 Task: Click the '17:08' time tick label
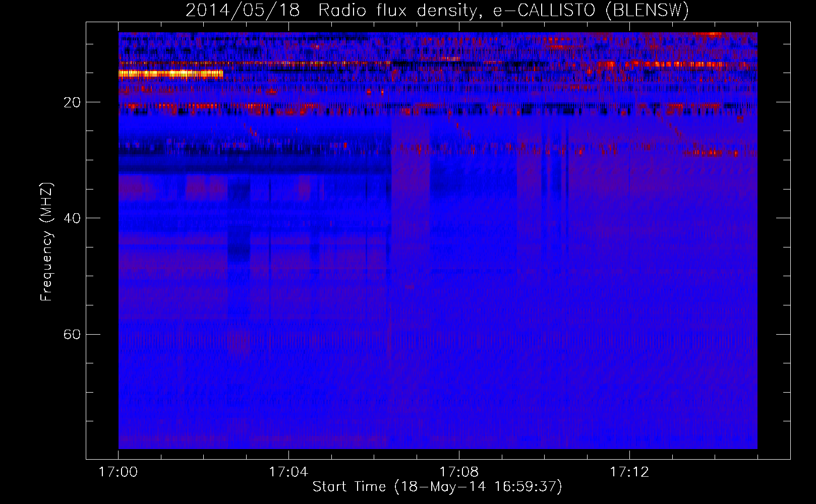(x=459, y=472)
